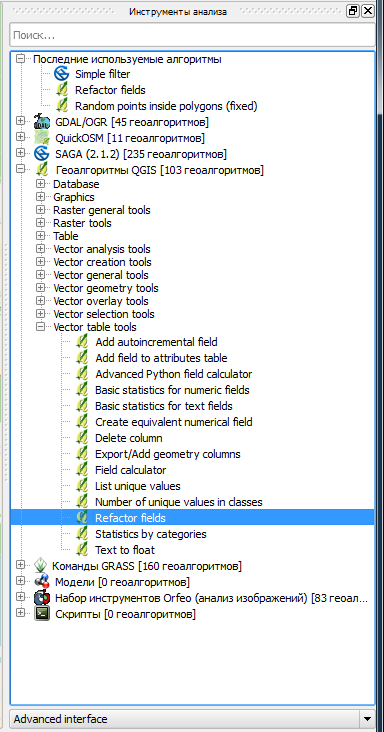Image resolution: width=384 pixels, height=732 pixels.
Task: Click the Модели provider icon
Action: (42, 582)
